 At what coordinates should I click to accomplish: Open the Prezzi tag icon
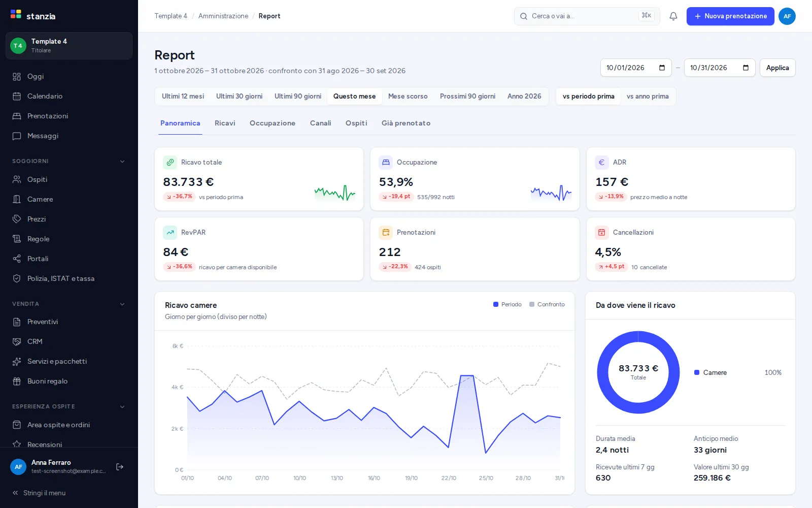point(17,219)
